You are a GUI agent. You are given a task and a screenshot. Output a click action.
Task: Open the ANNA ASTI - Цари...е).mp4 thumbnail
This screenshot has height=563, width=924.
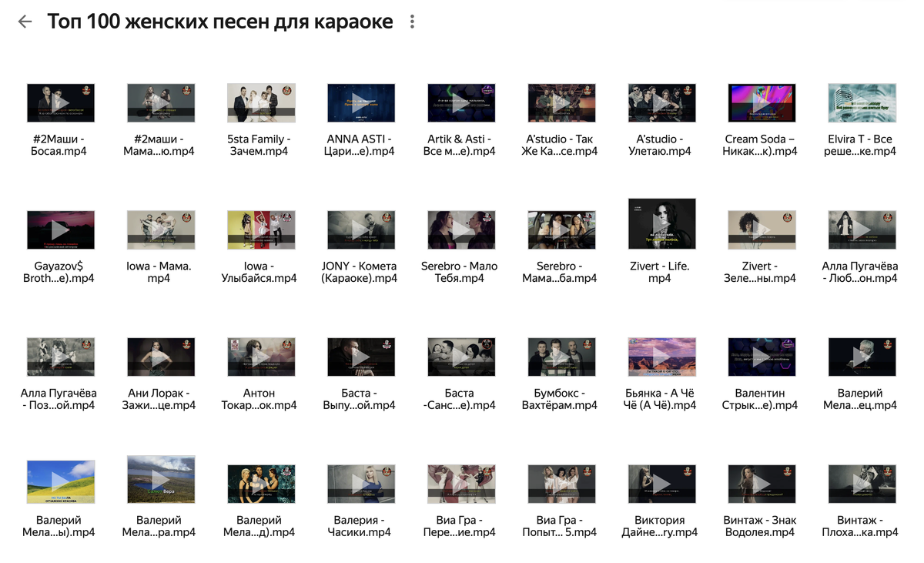(361, 103)
